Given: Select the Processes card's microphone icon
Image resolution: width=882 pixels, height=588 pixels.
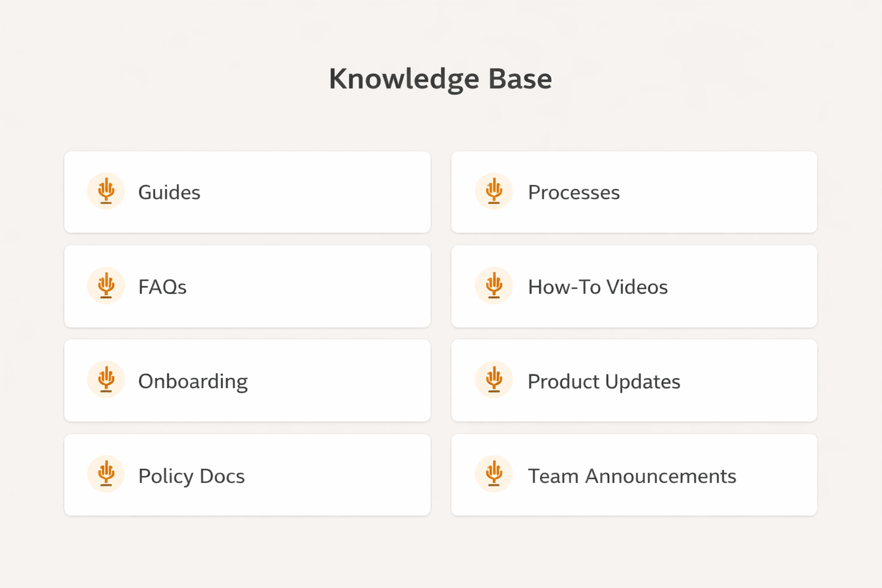Looking at the screenshot, I should [493, 191].
